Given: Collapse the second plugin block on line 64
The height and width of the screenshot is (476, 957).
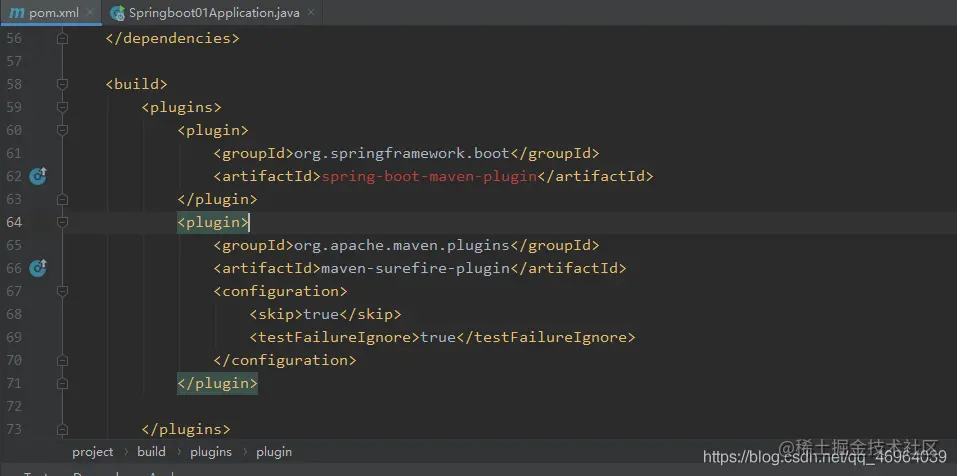Looking at the screenshot, I should click(x=62, y=222).
